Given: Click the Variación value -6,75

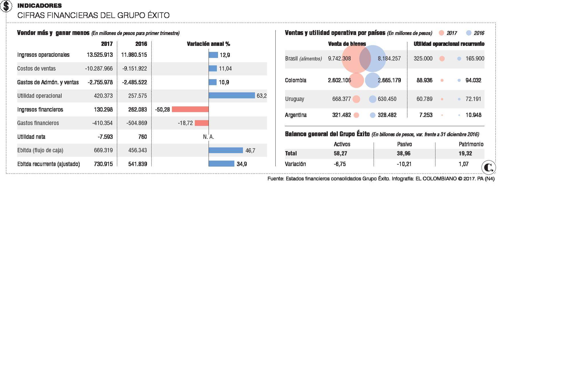Looking at the screenshot, I should [x=340, y=164].
